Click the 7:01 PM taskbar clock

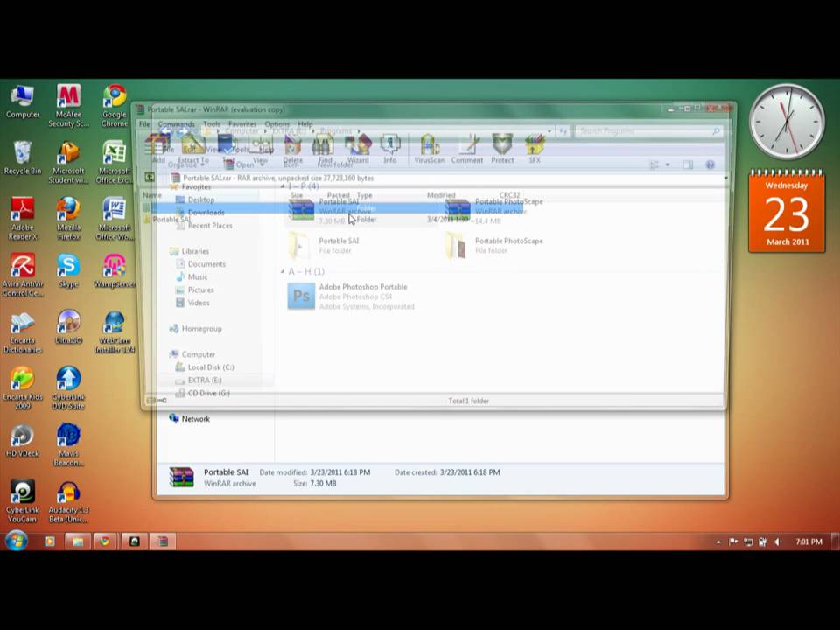coord(808,542)
